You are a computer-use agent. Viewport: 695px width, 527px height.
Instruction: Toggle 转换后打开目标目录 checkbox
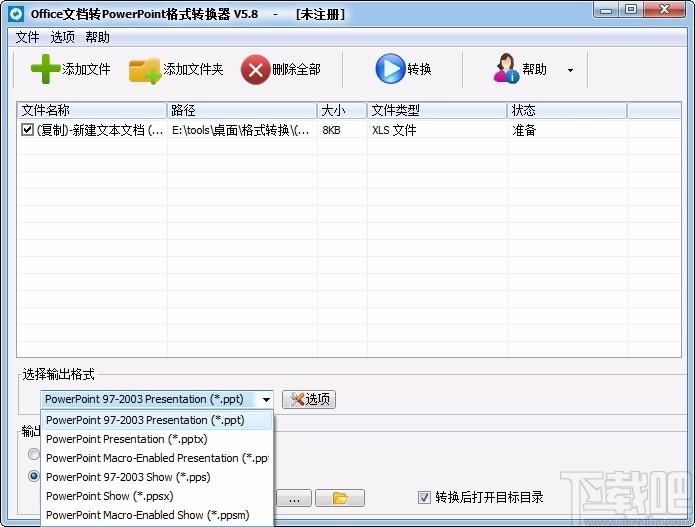click(x=424, y=497)
